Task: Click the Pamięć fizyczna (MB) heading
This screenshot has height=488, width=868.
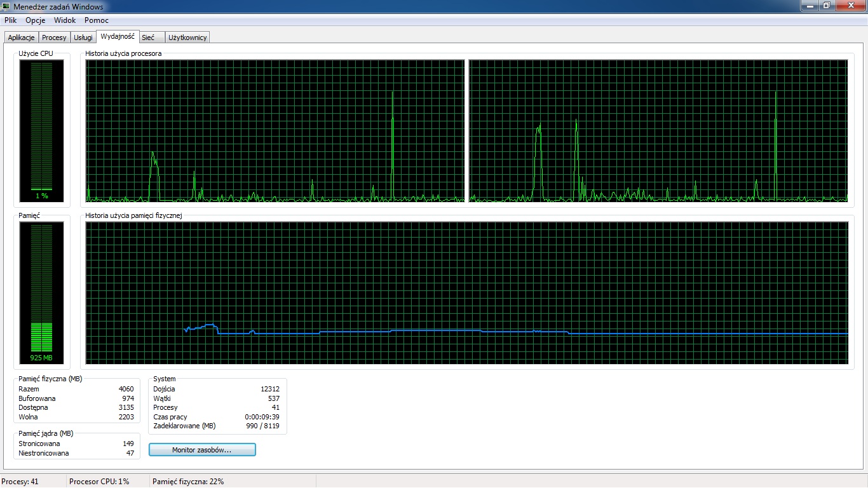Action: [50, 379]
